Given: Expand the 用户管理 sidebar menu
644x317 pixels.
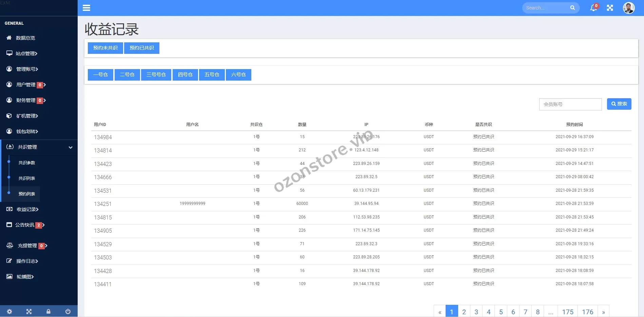Looking at the screenshot, I should (x=26, y=85).
